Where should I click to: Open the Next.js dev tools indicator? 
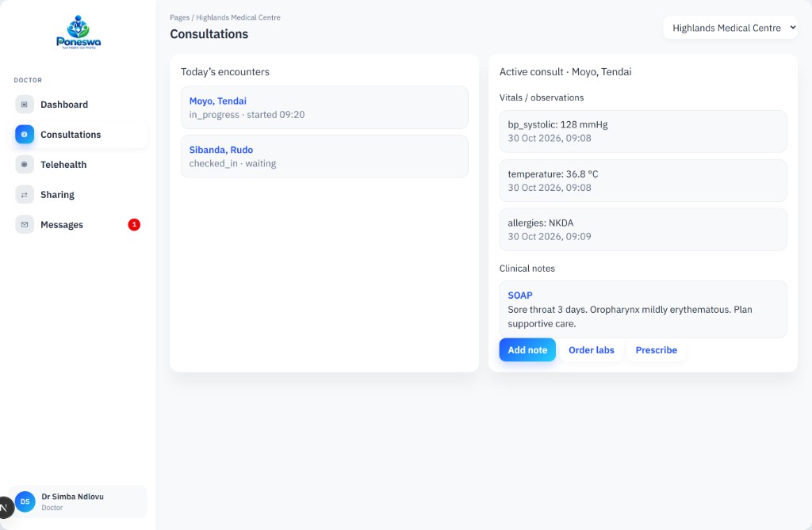4,508
